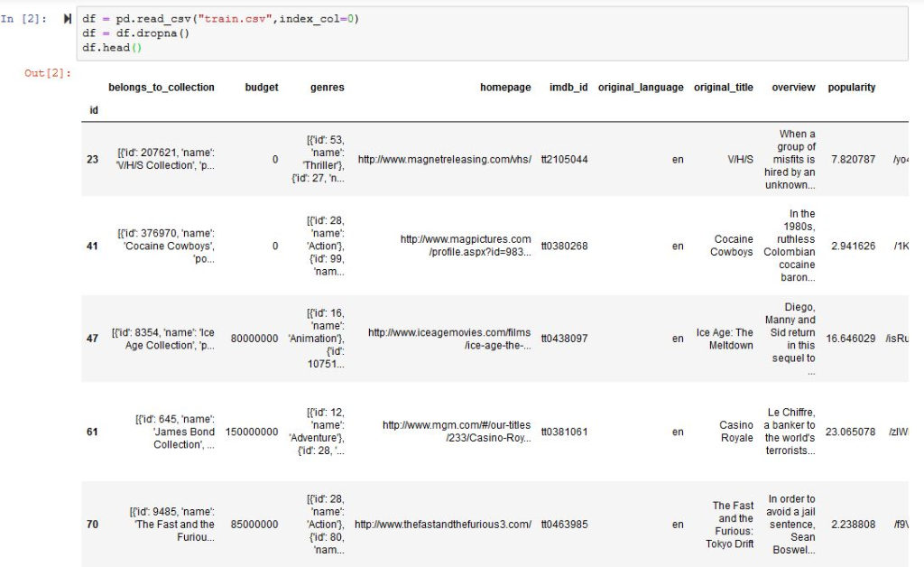Click the V/H/S original title cell
Screen dimensions: 924x567
(740, 159)
